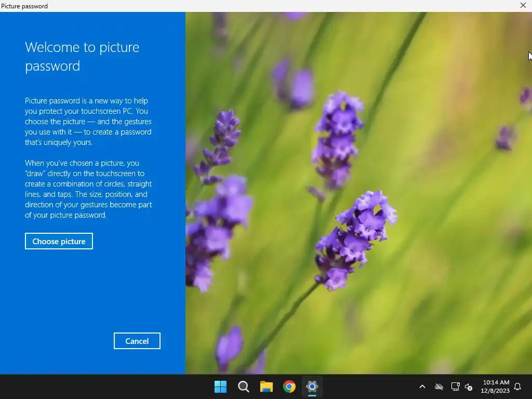
Task: Close the Picture password window
Action: [523, 5]
